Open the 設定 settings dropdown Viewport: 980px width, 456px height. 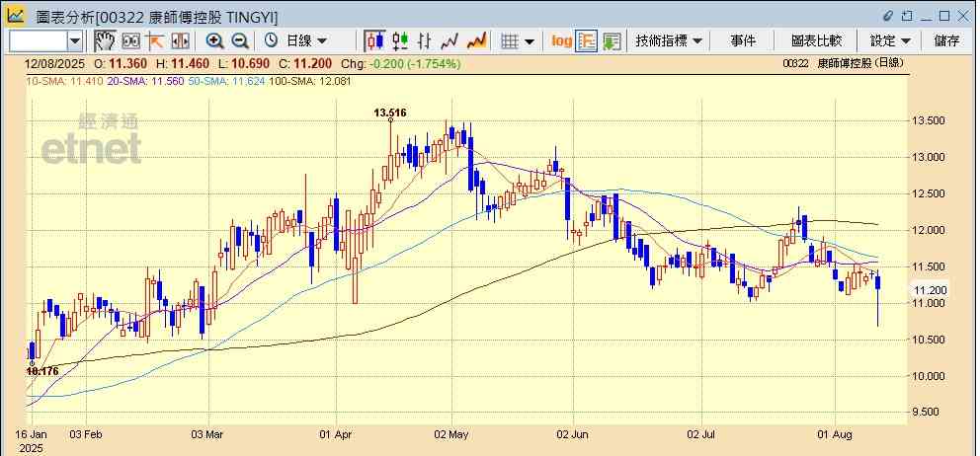890,41
